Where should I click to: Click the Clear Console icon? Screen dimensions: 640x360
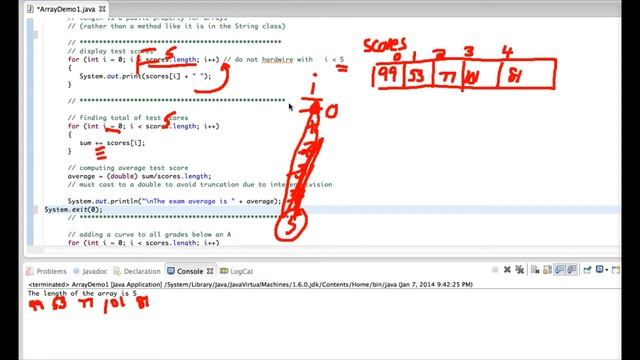pos(535,270)
